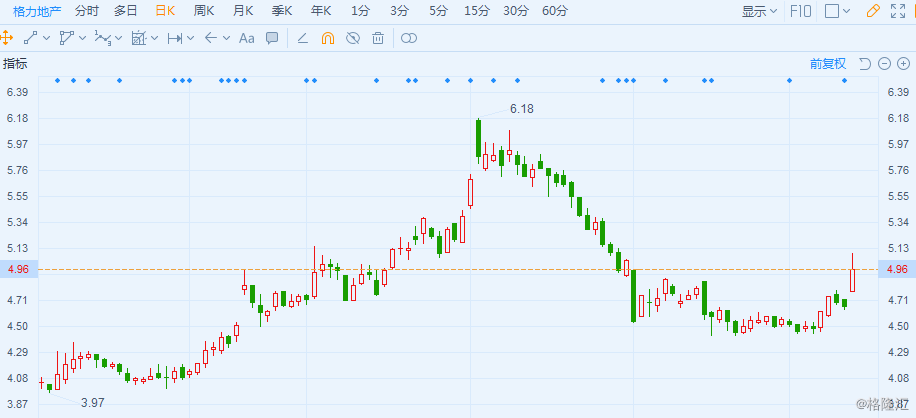Toggle the orange magnet snap mode
The width and height of the screenshot is (916, 418).
click(328, 39)
